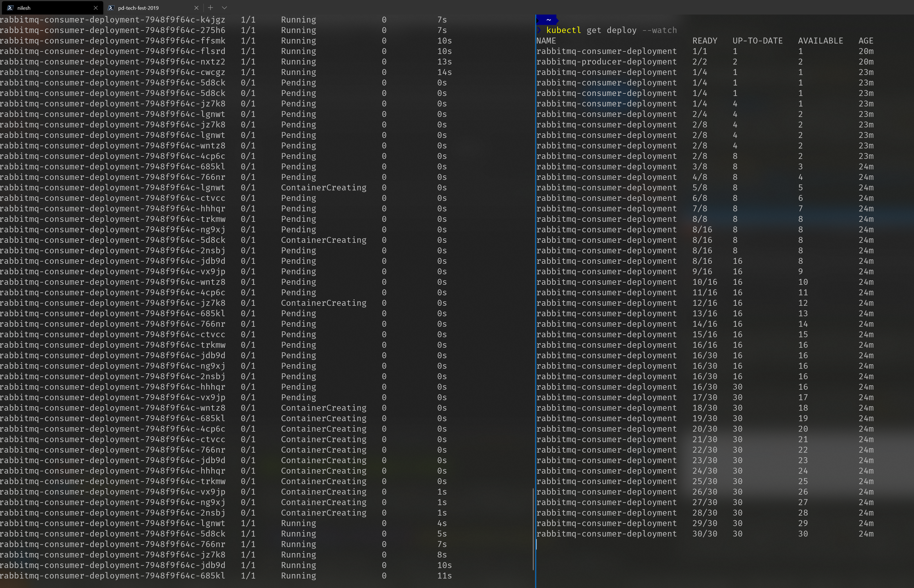
Task: Click the '6/8' READY value
Action: tap(700, 198)
